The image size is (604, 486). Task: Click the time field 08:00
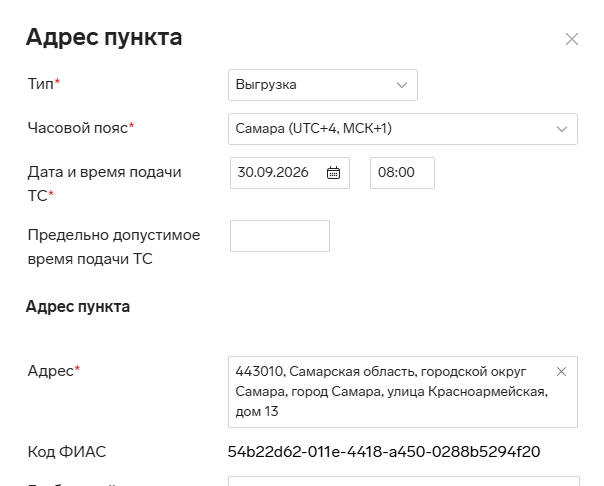coord(402,173)
